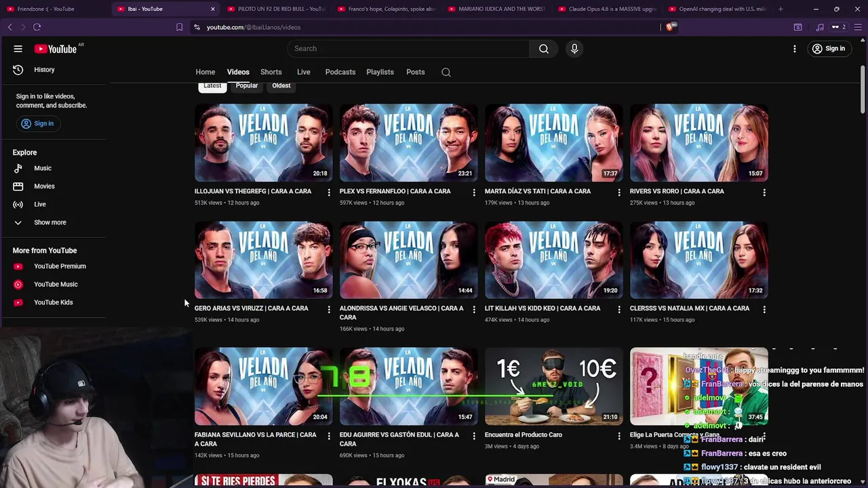Viewport: 868px width, 488px height.
Task: Open PLEX VS FERNANFLOO video title
Action: pyautogui.click(x=395, y=192)
